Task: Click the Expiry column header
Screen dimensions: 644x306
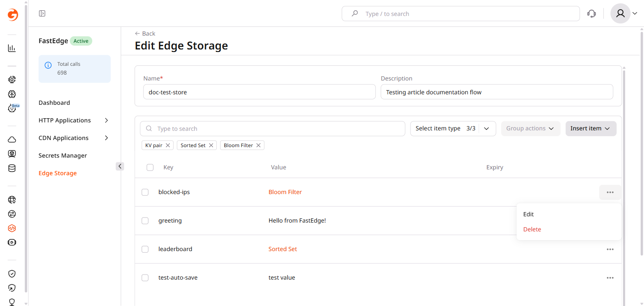Action: click(495, 167)
